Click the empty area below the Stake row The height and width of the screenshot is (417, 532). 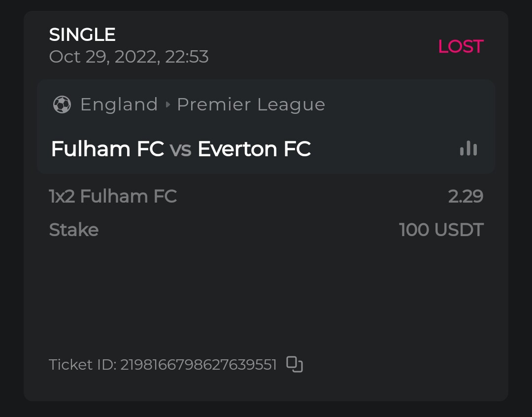266,291
